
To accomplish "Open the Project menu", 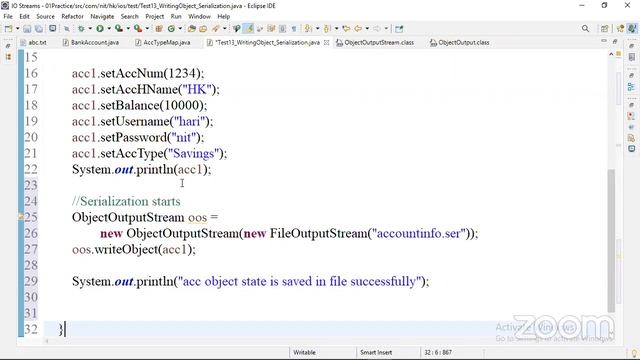I will 154,16.
